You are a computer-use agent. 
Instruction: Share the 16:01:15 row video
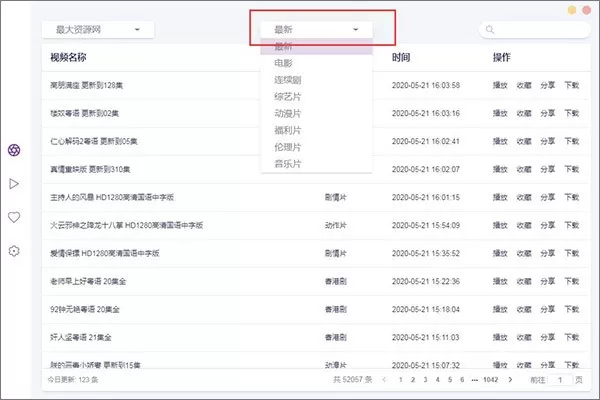tap(548, 197)
